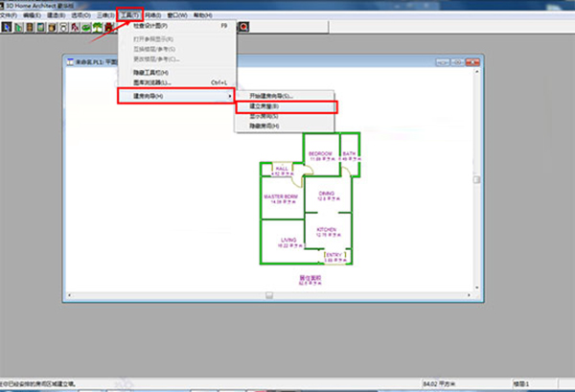The width and height of the screenshot is (575, 392).
Task: Open the menu between 工具 and 窗口
Action: (153, 15)
